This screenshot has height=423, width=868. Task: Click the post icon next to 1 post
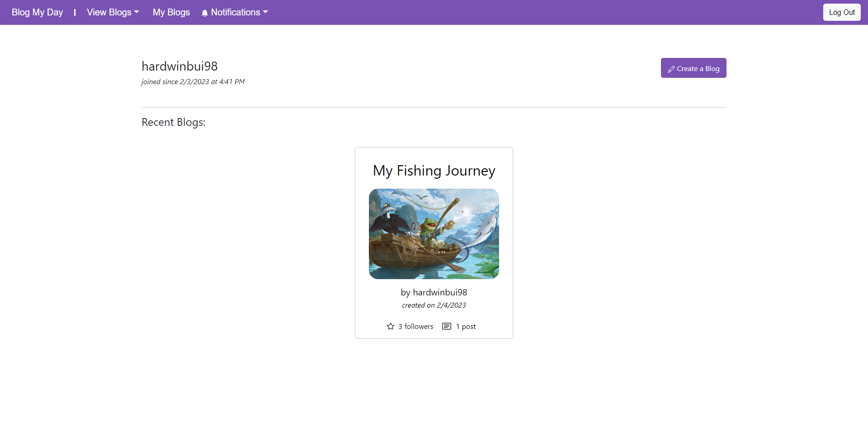[447, 326]
